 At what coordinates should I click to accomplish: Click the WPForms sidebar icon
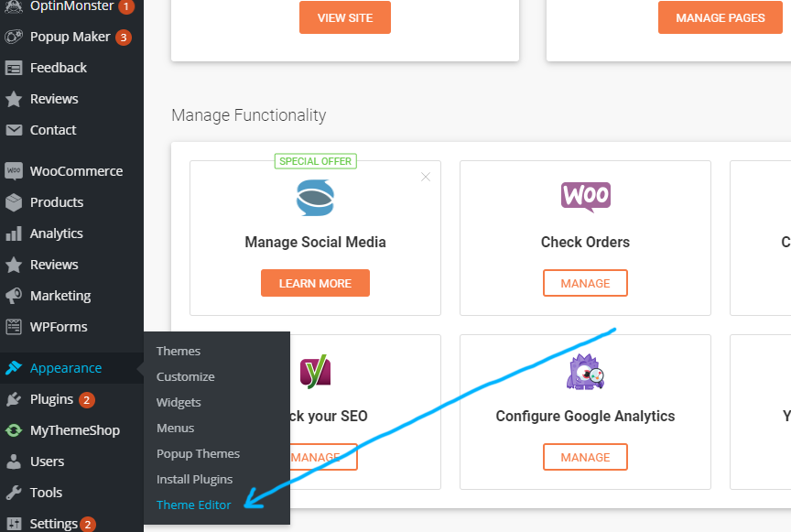point(14,327)
